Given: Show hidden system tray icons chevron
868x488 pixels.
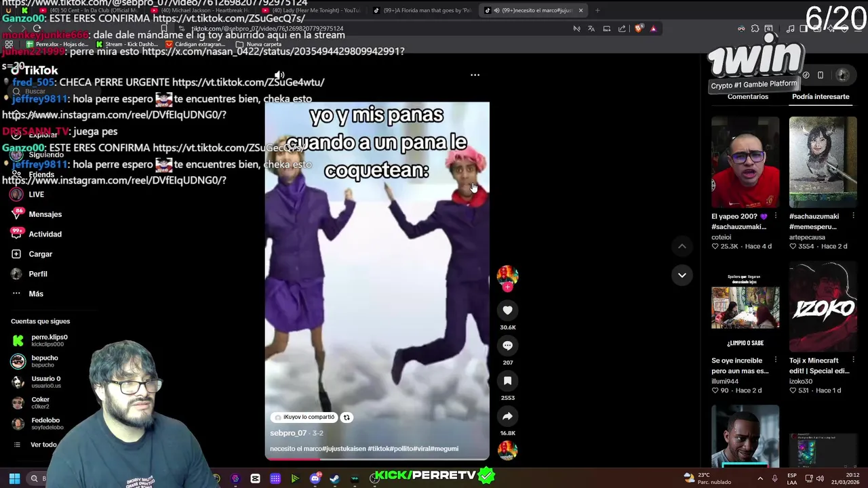Looking at the screenshot, I should 759,479.
